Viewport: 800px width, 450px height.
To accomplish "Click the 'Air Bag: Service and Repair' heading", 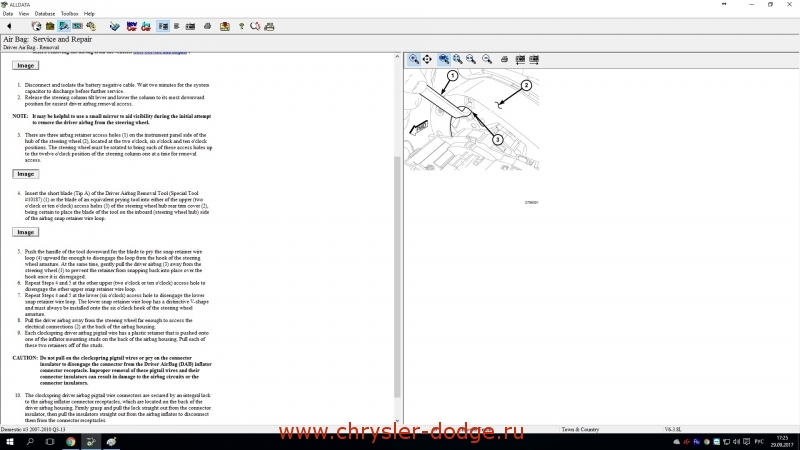I will (x=47, y=39).
